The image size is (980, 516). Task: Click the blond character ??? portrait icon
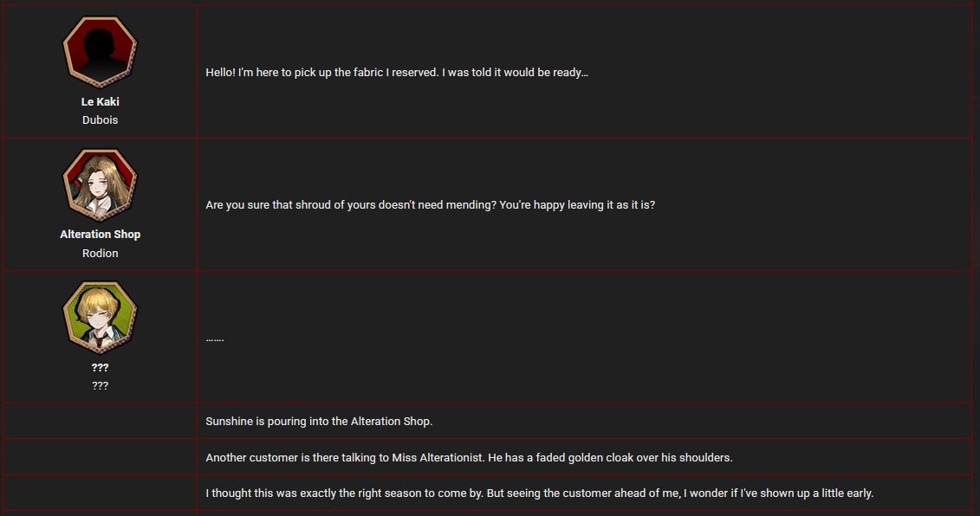click(x=100, y=318)
